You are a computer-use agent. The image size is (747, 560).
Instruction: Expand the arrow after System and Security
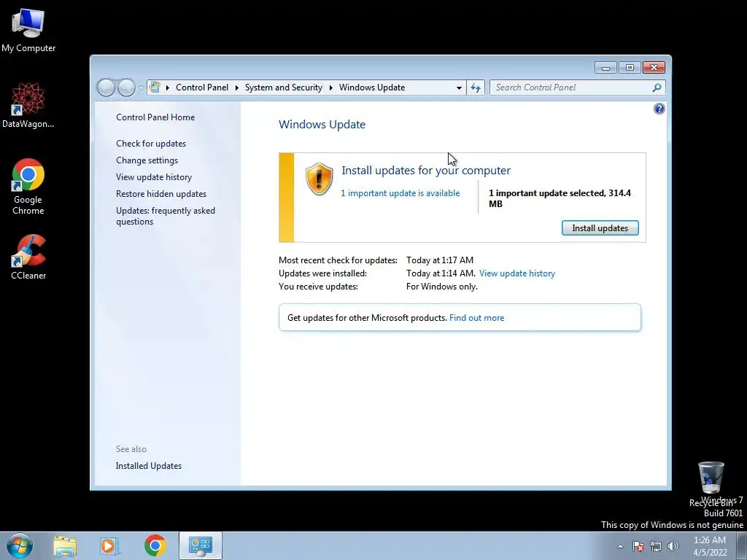pos(330,87)
